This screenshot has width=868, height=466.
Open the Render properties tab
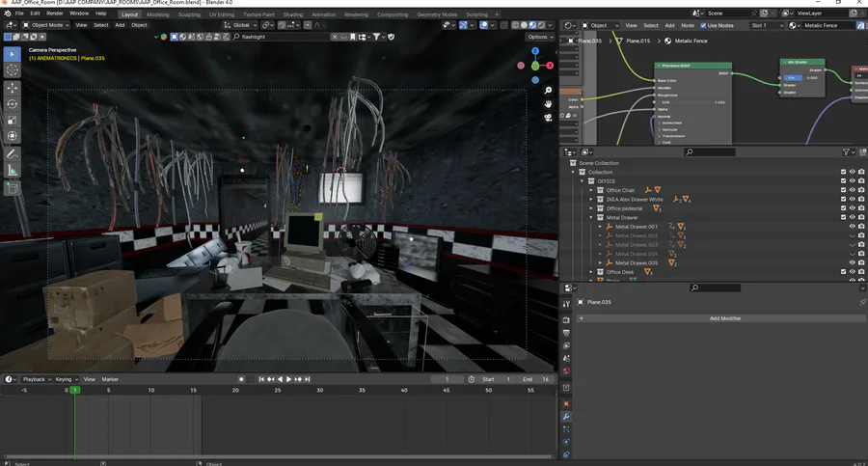[566, 319]
